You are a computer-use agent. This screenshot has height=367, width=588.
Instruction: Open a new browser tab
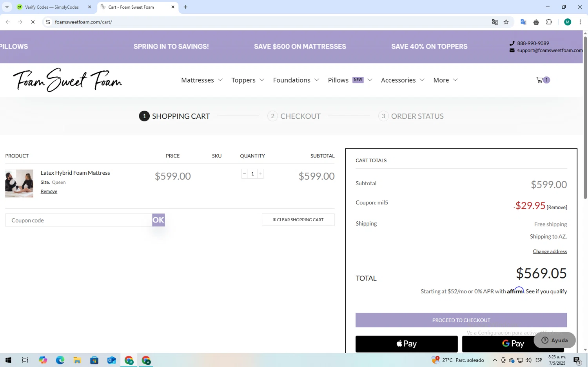click(185, 7)
